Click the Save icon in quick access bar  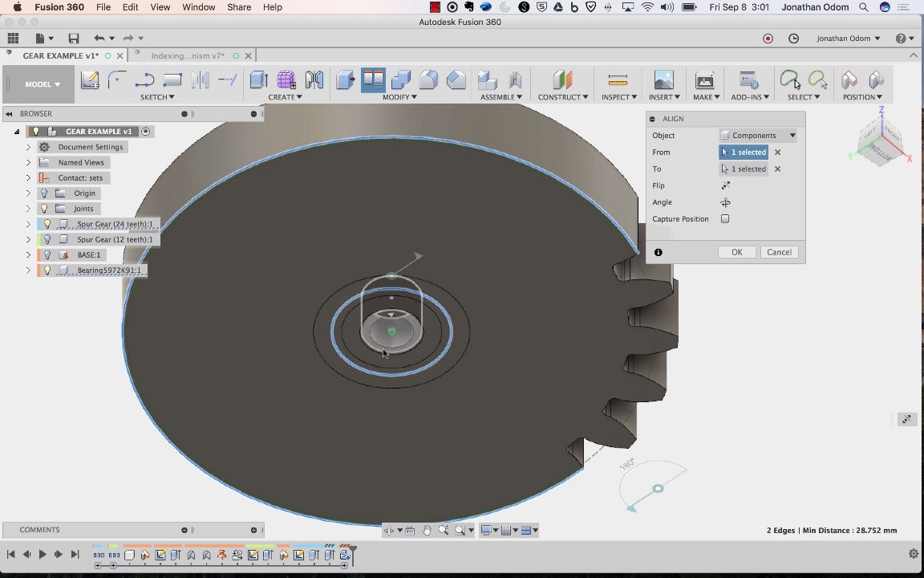coord(74,39)
